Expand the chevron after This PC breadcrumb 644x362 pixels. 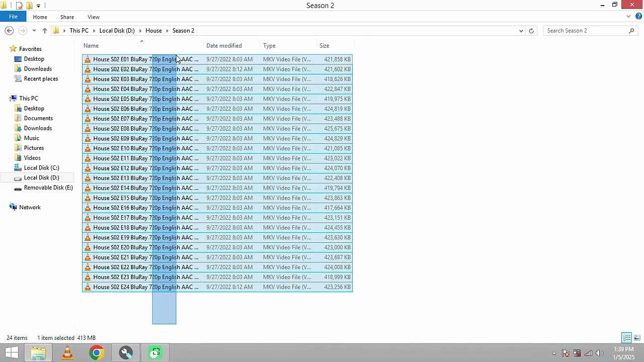point(94,31)
